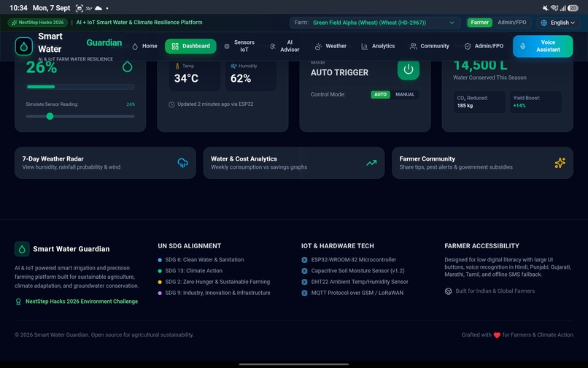Toggle the green pump power button
The height and width of the screenshot is (368, 588).
click(409, 69)
